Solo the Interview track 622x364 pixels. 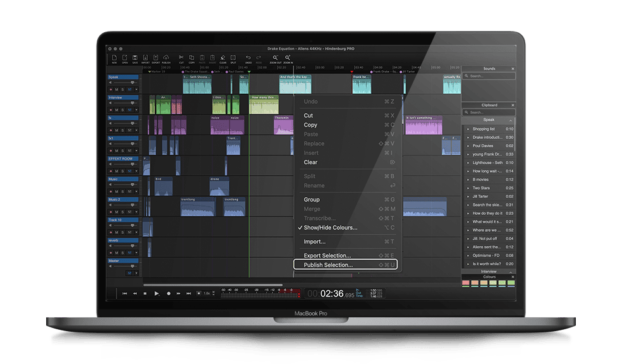(x=123, y=110)
